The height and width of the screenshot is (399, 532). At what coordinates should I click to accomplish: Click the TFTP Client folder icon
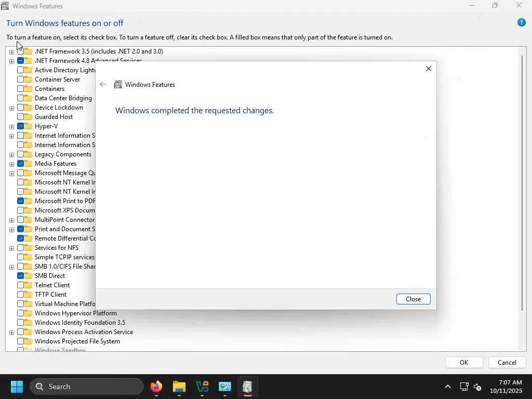[x=28, y=295]
